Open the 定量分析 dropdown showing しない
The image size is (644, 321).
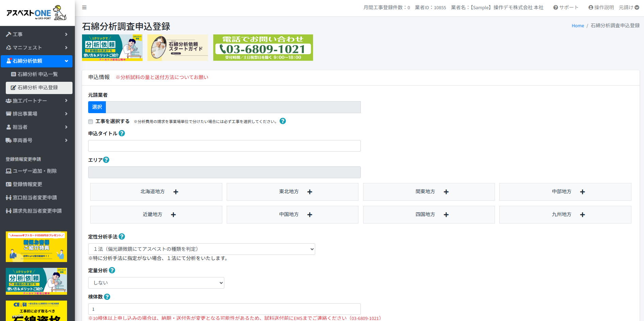click(156, 283)
